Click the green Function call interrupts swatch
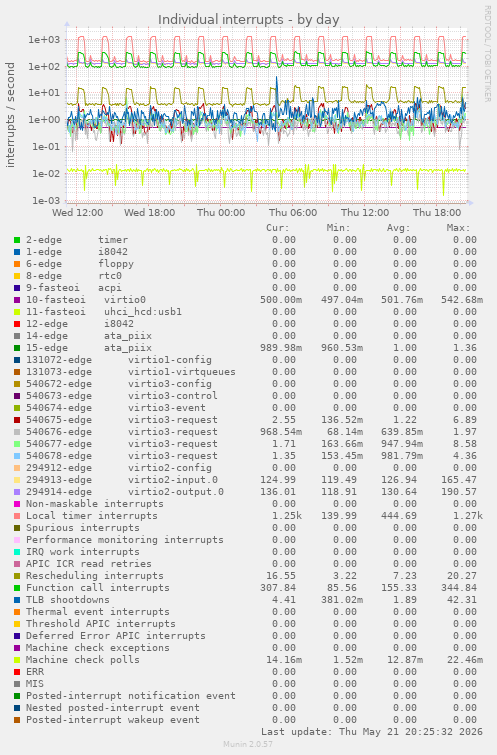This screenshot has height=755, width=497. pos(17,588)
